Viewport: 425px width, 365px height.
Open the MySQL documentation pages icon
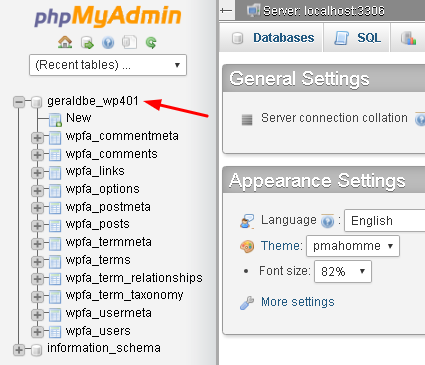[129, 42]
